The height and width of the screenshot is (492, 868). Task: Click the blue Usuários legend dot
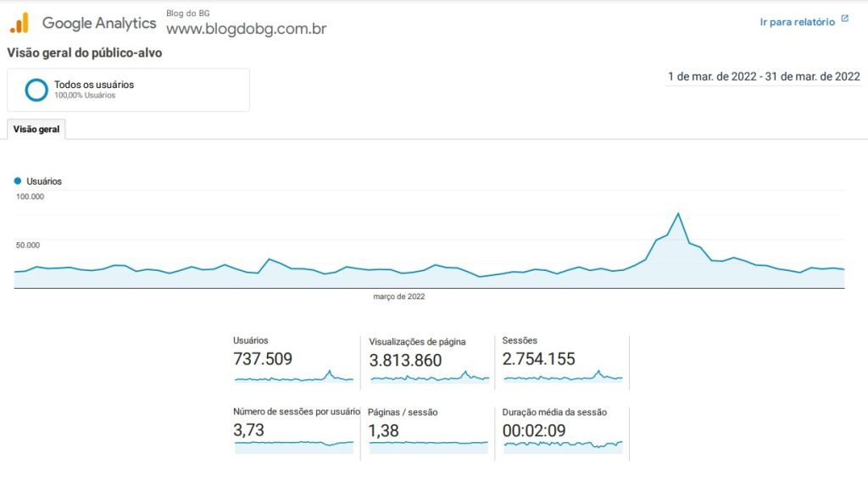click(18, 180)
